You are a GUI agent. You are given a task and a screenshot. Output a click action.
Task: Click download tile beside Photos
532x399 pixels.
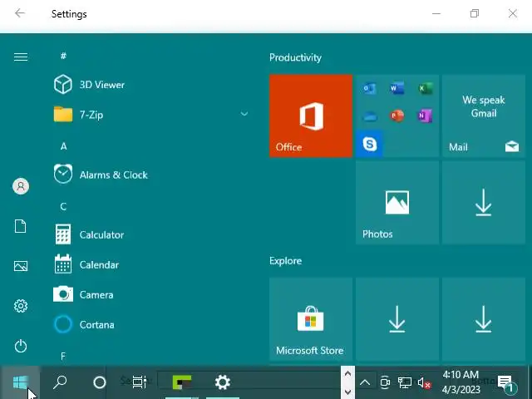click(484, 203)
